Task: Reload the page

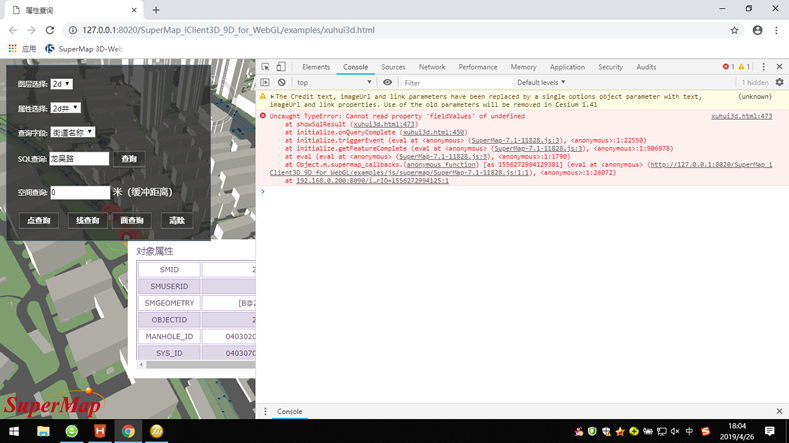Action: point(49,30)
